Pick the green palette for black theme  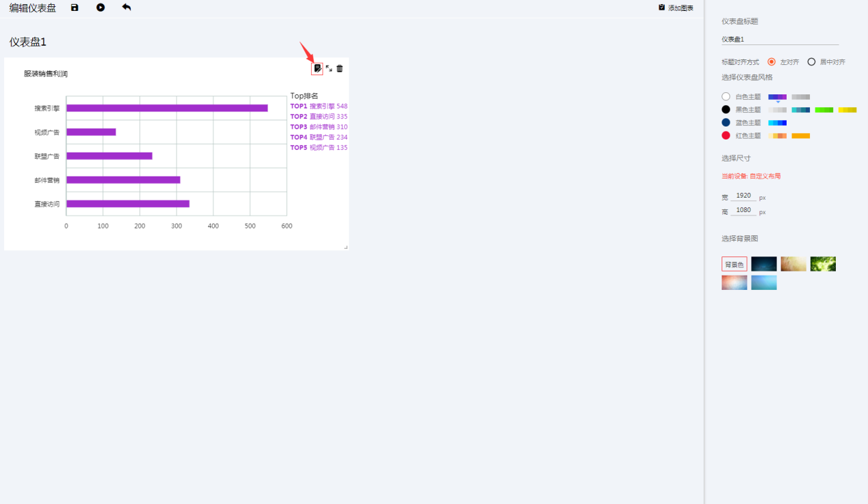pos(824,109)
